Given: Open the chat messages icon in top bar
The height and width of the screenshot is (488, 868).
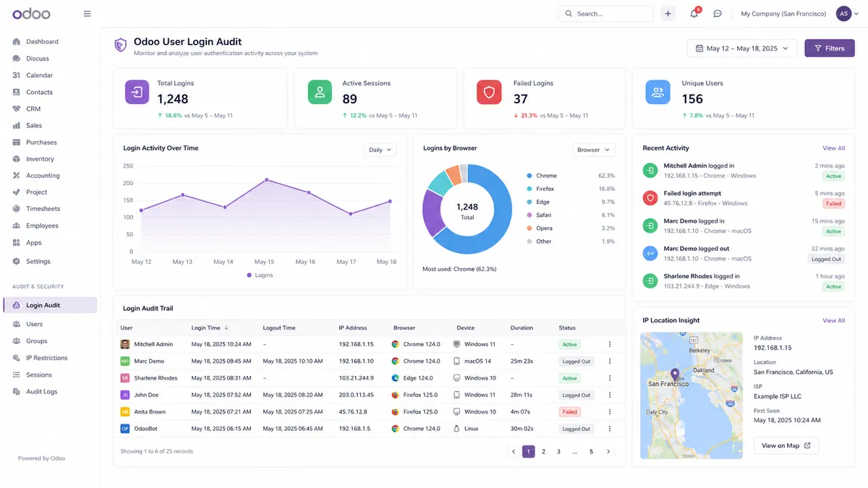Looking at the screenshot, I should pyautogui.click(x=718, y=14).
